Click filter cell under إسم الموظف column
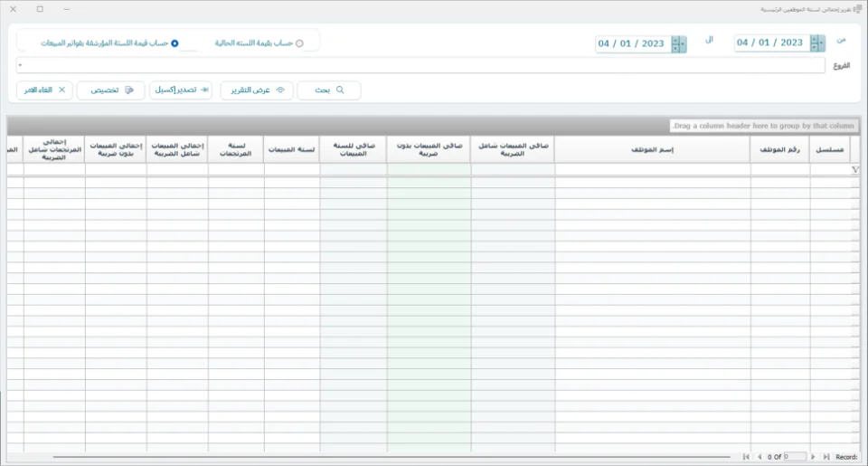 coord(653,169)
